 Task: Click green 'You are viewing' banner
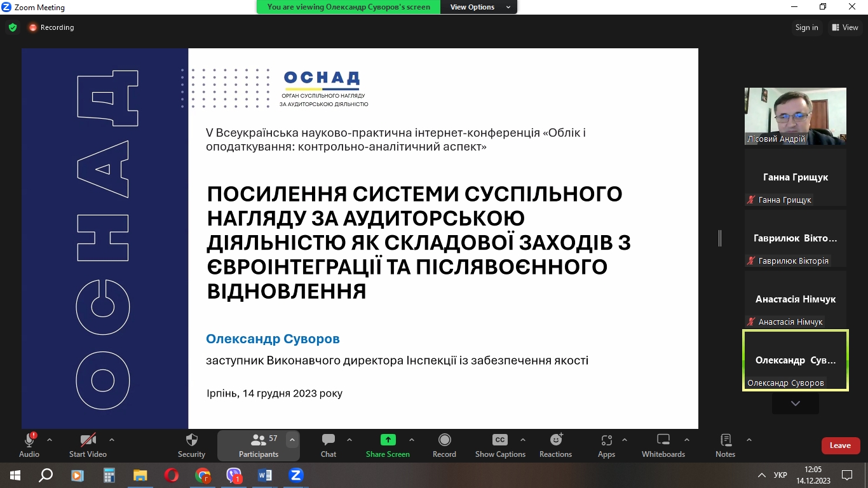point(348,7)
